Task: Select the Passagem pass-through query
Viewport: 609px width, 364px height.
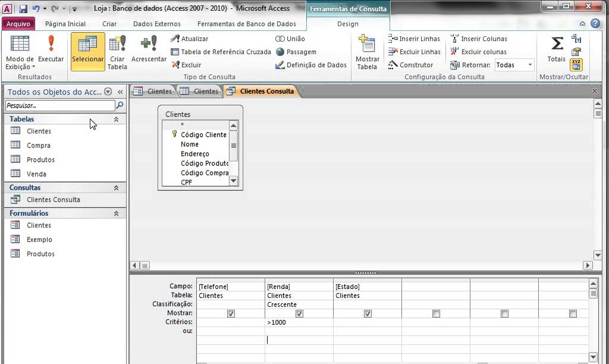Action: (296, 52)
